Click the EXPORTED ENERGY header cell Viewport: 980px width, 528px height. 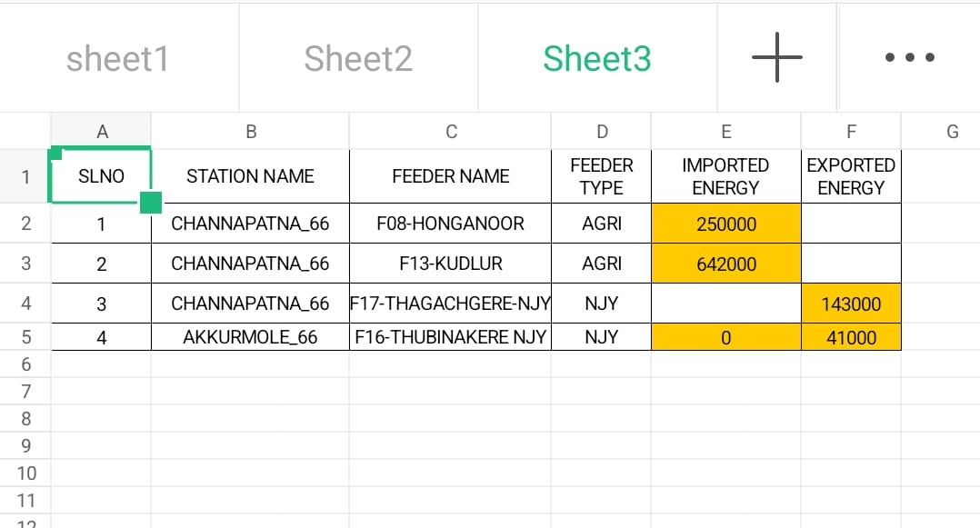tap(851, 176)
